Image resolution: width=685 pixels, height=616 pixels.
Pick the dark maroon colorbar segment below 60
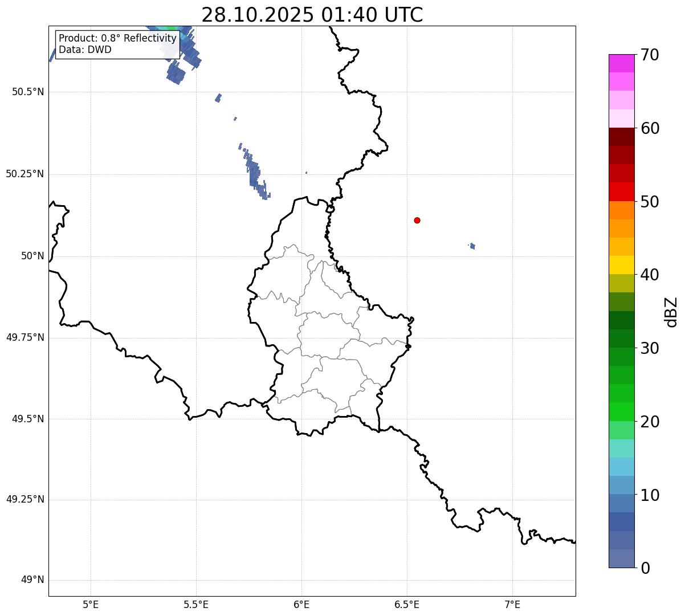coord(621,137)
